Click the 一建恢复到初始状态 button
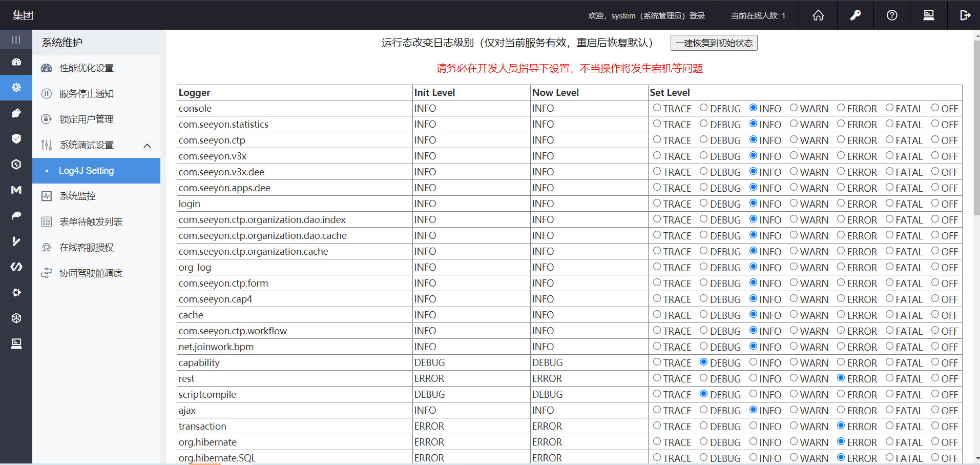This screenshot has height=465, width=980. [714, 43]
